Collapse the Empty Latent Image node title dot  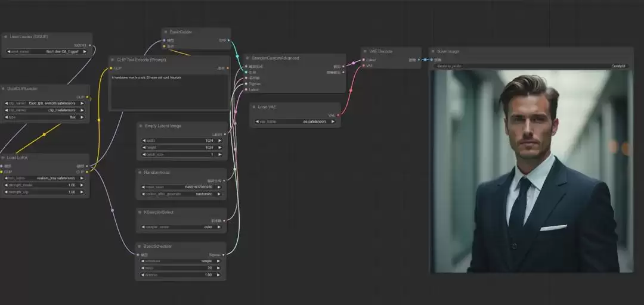(x=141, y=126)
